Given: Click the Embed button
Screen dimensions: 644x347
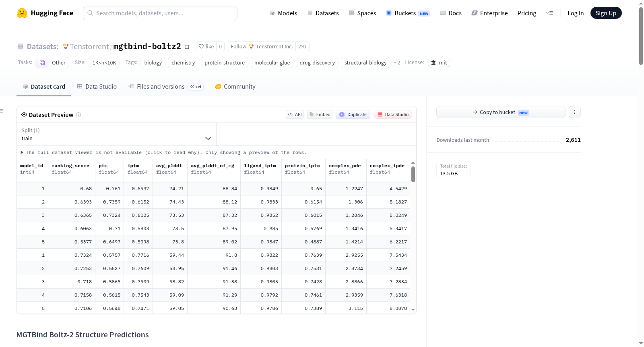Looking at the screenshot, I should [320, 114].
